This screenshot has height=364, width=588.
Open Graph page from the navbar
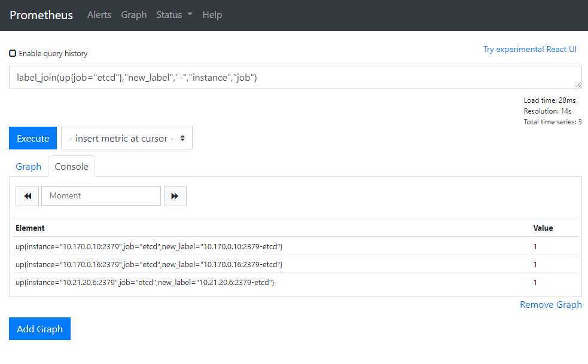tap(133, 15)
